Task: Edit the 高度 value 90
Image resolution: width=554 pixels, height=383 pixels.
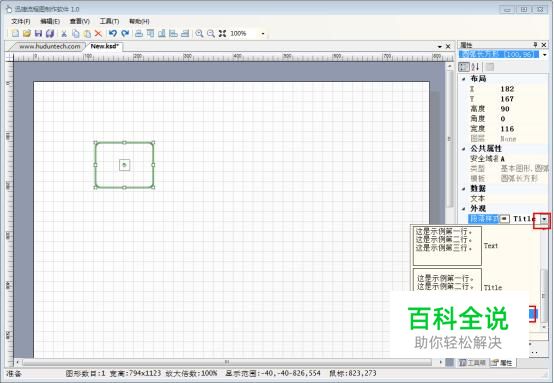Action: 524,109
